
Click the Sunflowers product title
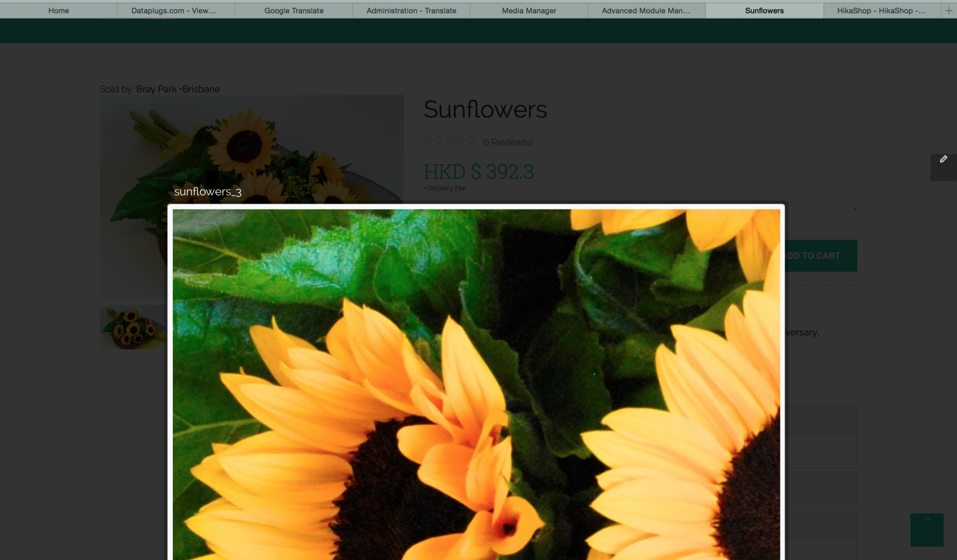[x=485, y=110]
